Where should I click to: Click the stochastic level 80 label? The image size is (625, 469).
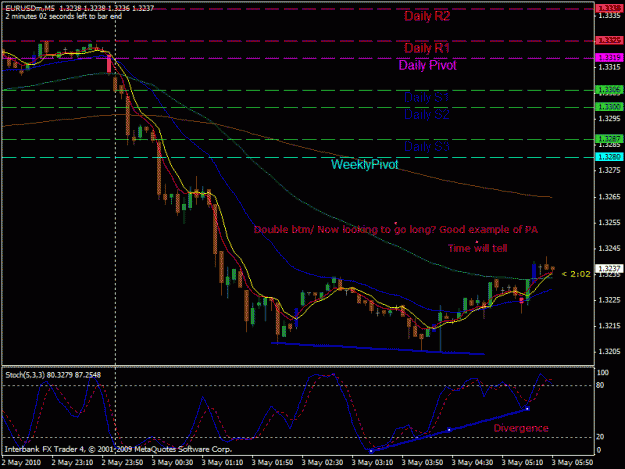pyautogui.click(x=600, y=385)
